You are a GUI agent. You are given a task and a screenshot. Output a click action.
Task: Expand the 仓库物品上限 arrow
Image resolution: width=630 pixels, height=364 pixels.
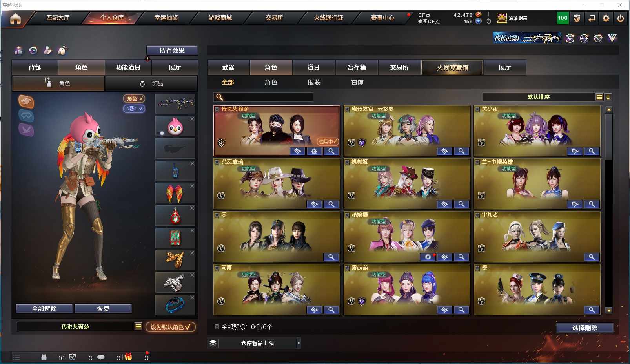point(299,343)
